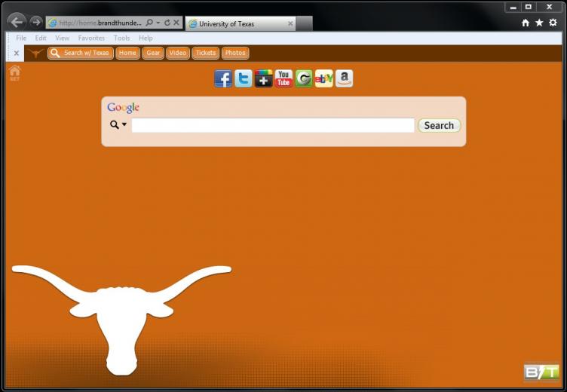Click the Search w/ Texas toolbar button

point(81,54)
